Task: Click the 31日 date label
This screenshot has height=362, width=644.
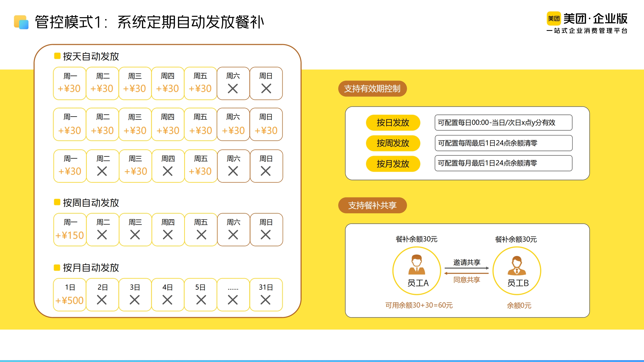Action: tap(266, 287)
